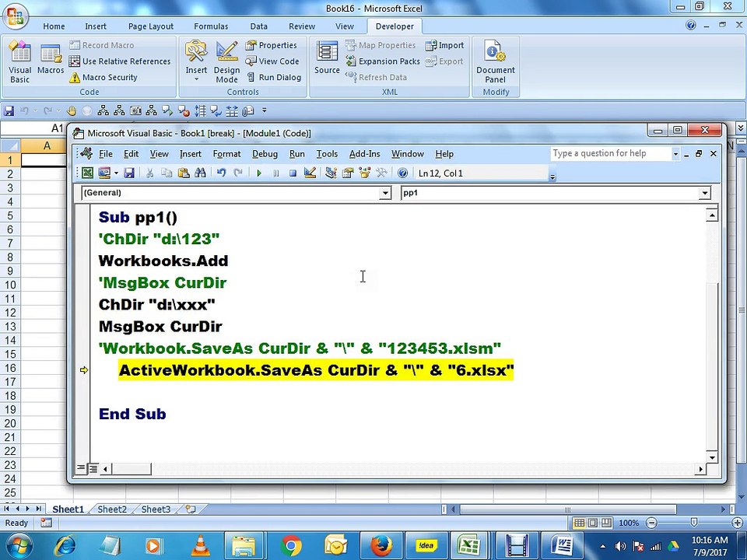Image resolution: width=747 pixels, height=560 pixels.
Task: Click the Redo arrow in VBA toolbar
Action: pyautogui.click(x=238, y=173)
